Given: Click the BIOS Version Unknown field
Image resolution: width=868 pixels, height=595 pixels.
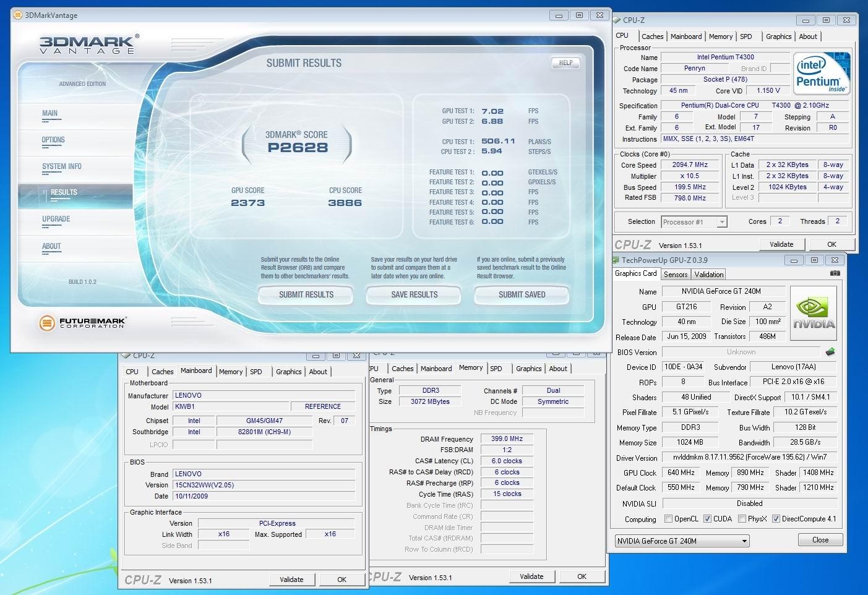Looking at the screenshot, I should tap(741, 352).
